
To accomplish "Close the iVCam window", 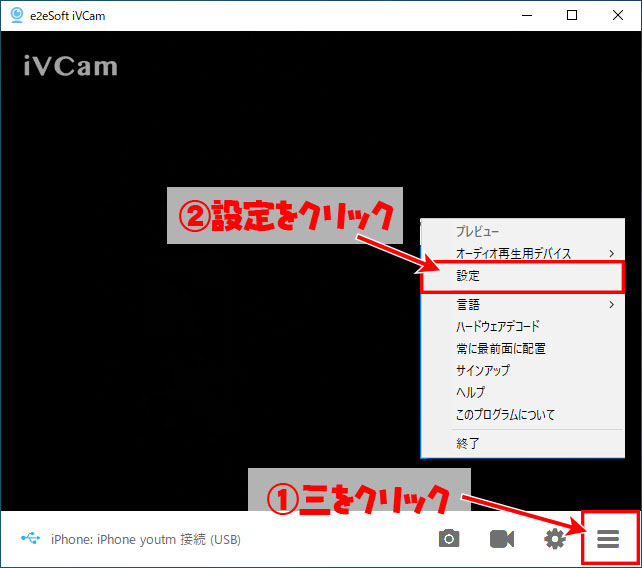I will click(x=618, y=16).
